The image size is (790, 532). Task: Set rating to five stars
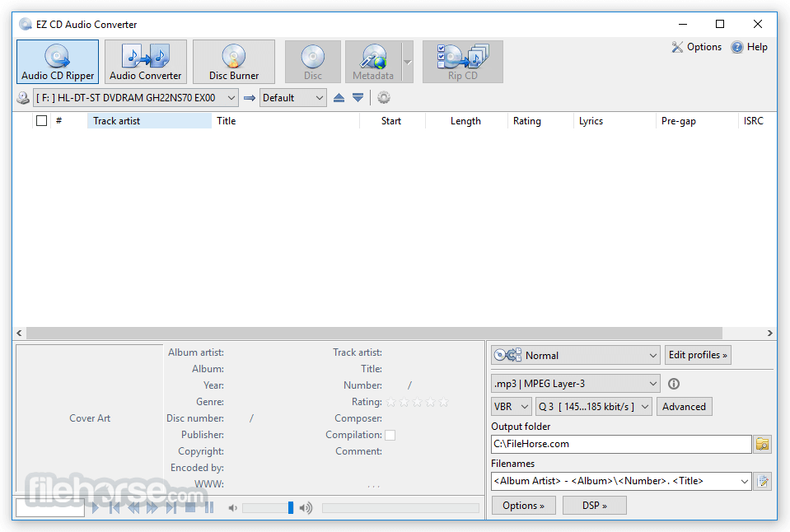pyautogui.click(x=443, y=402)
